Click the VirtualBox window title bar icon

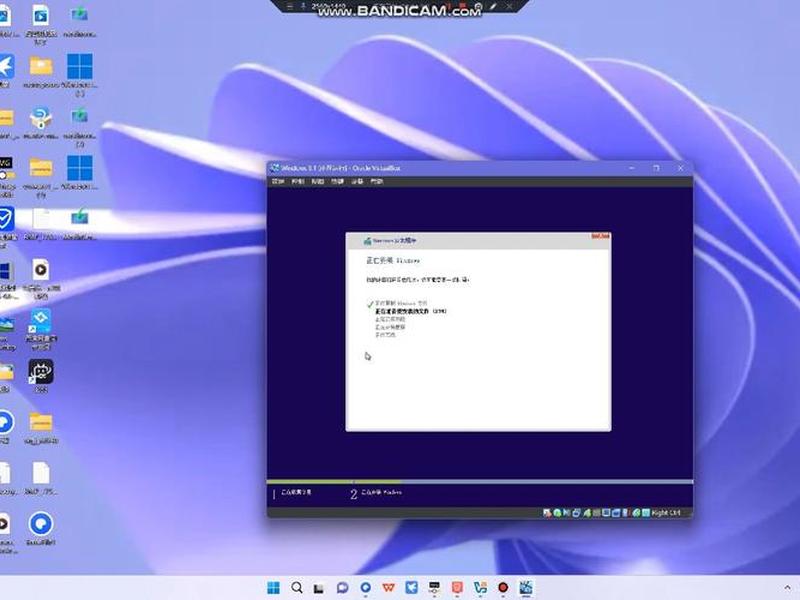(x=275, y=168)
